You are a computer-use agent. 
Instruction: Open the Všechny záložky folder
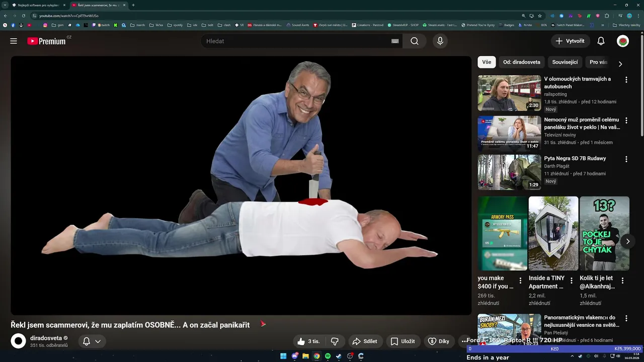coord(626,25)
